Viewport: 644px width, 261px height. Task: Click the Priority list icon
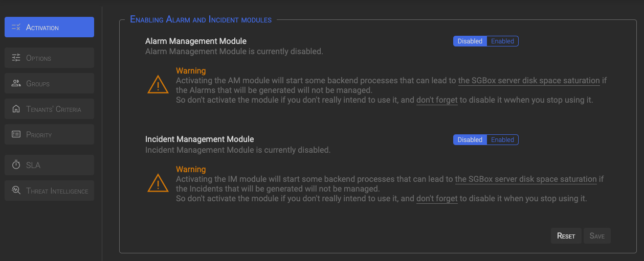[16, 134]
